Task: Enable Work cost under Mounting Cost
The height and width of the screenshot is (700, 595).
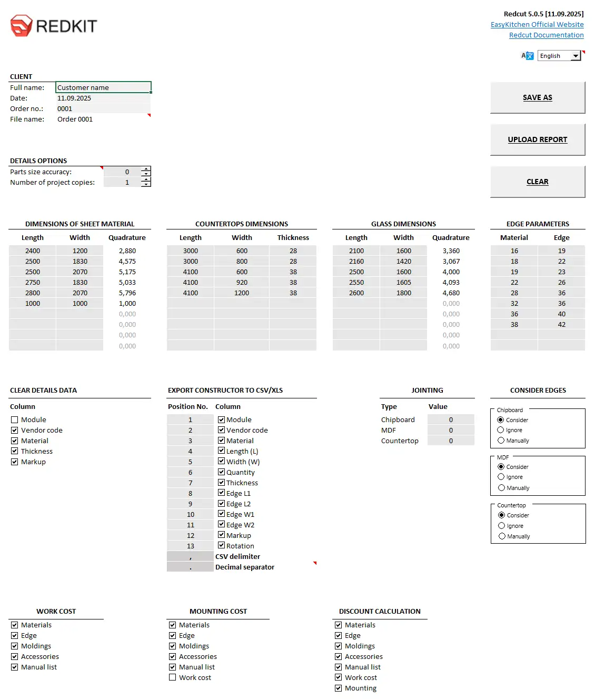Action: pyautogui.click(x=173, y=677)
